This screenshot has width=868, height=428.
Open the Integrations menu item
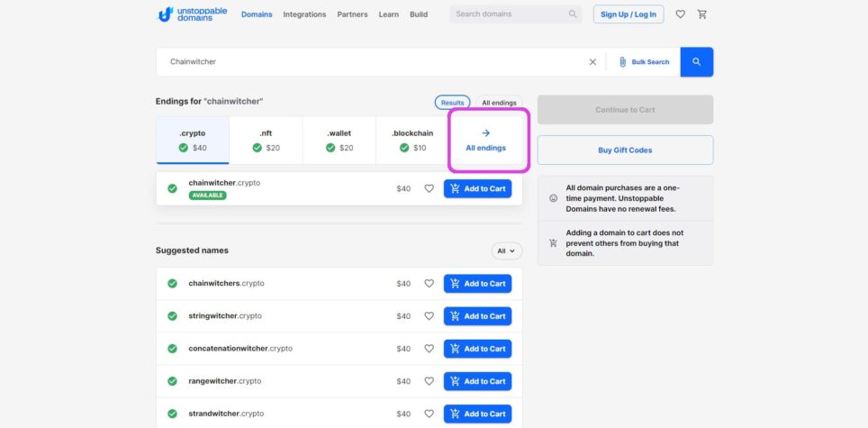[304, 14]
